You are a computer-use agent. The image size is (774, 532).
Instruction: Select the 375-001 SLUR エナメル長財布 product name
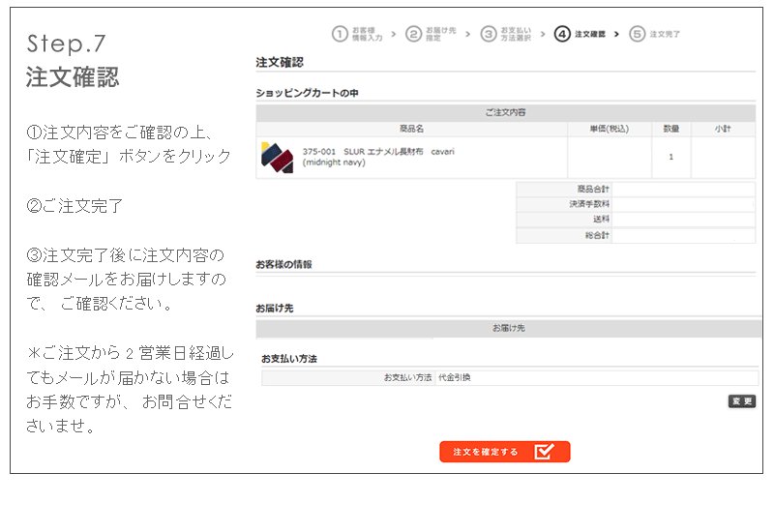378,152
